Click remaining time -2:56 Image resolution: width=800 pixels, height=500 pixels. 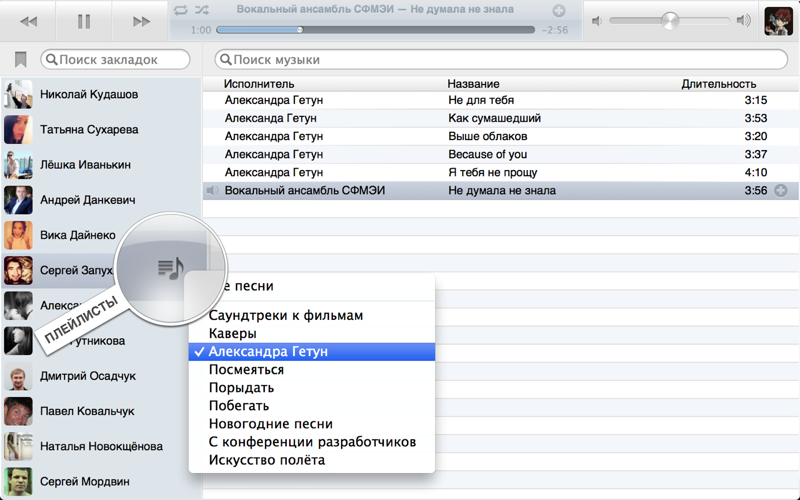555,30
